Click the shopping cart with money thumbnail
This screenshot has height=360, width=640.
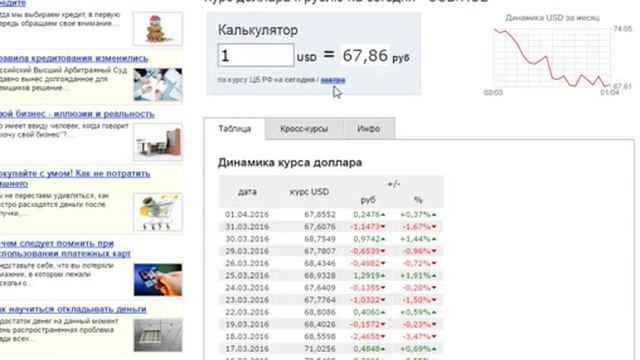(158, 212)
